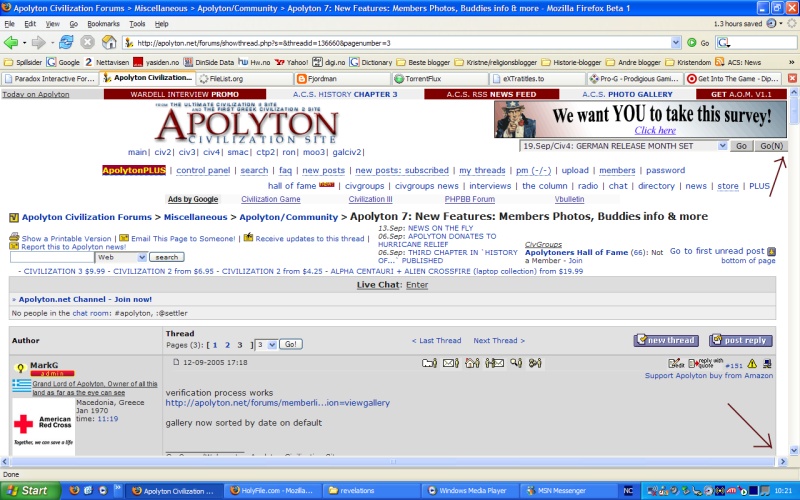The image size is (800, 500).
Task: Send email to MarkG via envelope icon
Action: (451, 363)
